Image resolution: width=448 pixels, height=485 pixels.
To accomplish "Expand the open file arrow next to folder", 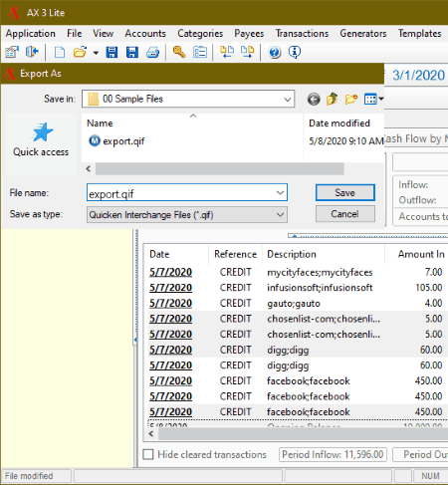I will pos(96,53).
